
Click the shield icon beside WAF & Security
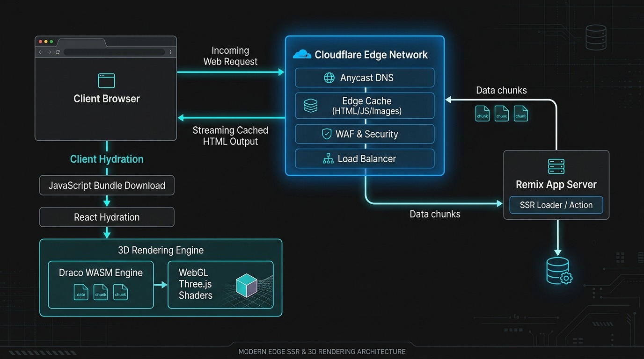click(x=327, y=134)
